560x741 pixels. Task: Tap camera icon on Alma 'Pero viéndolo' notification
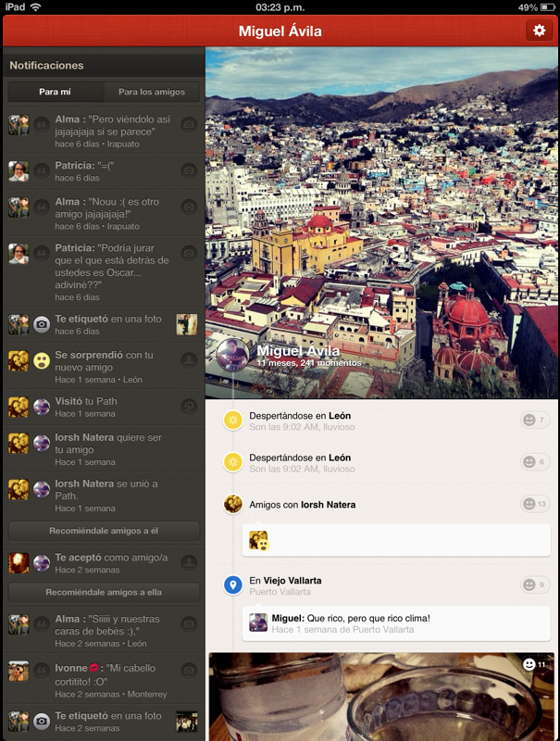pos(189,125)
